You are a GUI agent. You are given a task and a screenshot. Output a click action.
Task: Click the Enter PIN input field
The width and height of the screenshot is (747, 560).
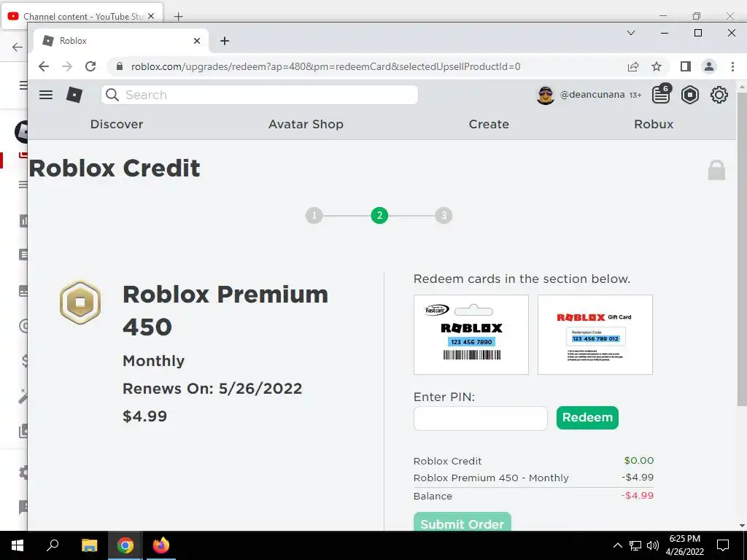tap(481, 418)
